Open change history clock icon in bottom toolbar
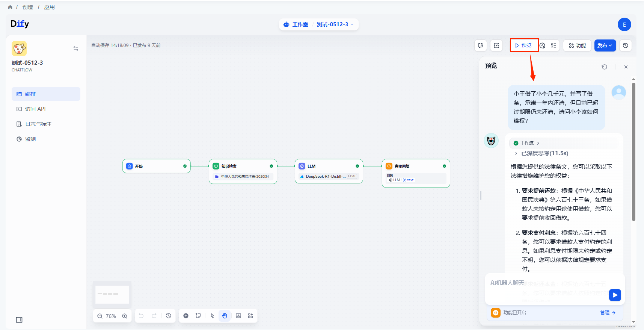 point(169,316)
